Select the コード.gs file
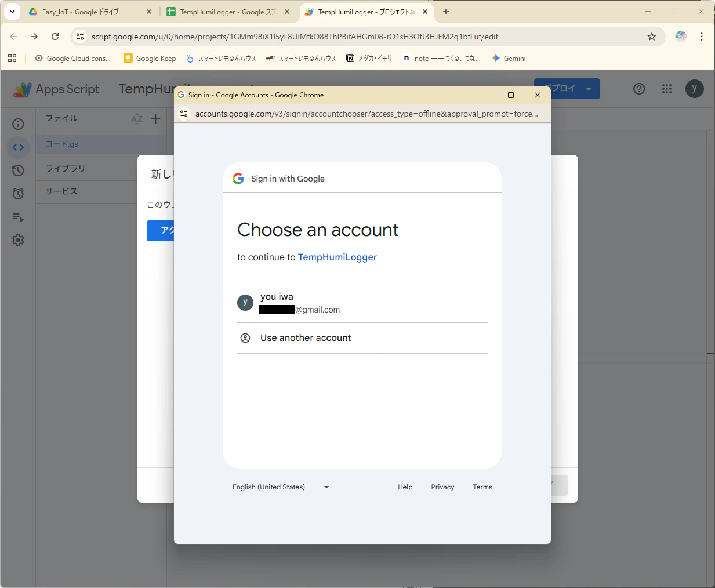715x588 pixels. point(101,144)
